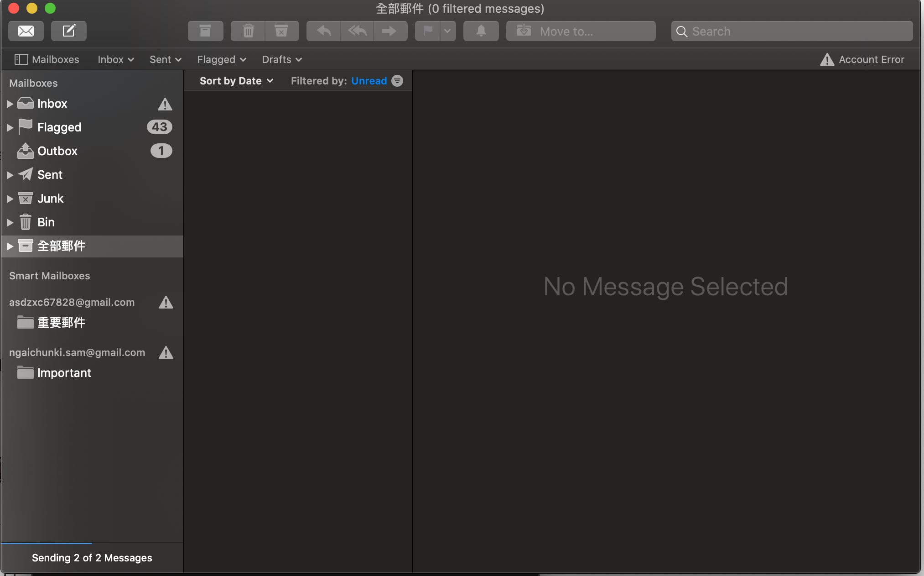Click the Unread filter link
This screenshot has height=576, width=924.
(369, 81)
